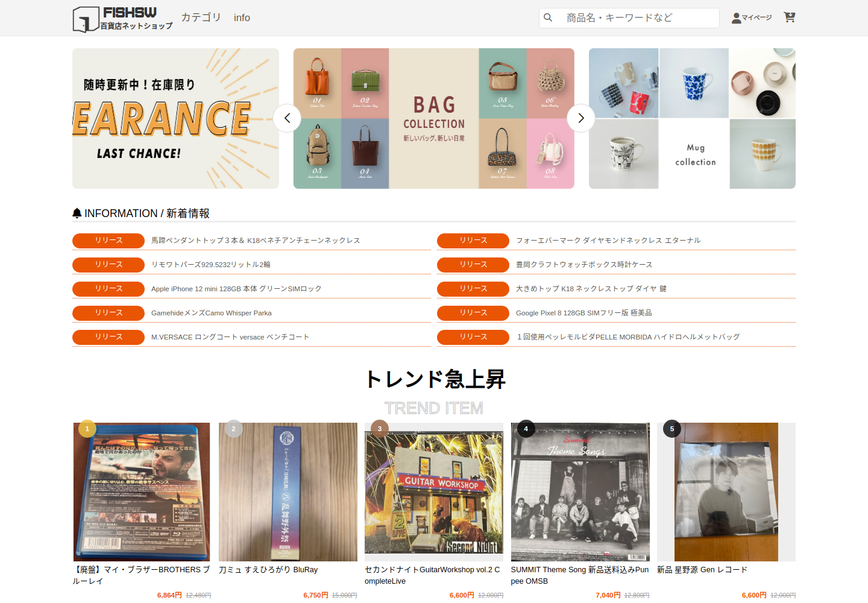Open マイ・ブラザー Blu-ray product image
The height and width of the screenshot is (603, 868).
142,492
